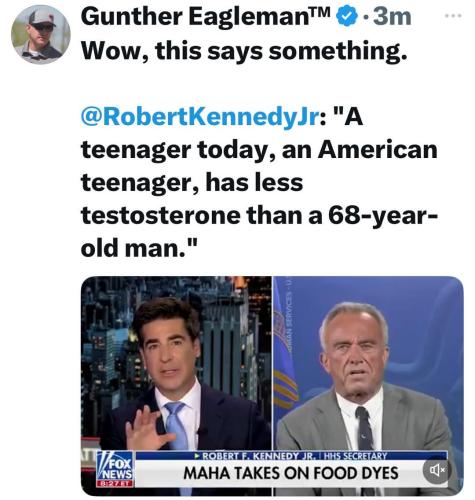Open Gunther Eagleman's display name

pyautogui.click(x=199, y=17)
